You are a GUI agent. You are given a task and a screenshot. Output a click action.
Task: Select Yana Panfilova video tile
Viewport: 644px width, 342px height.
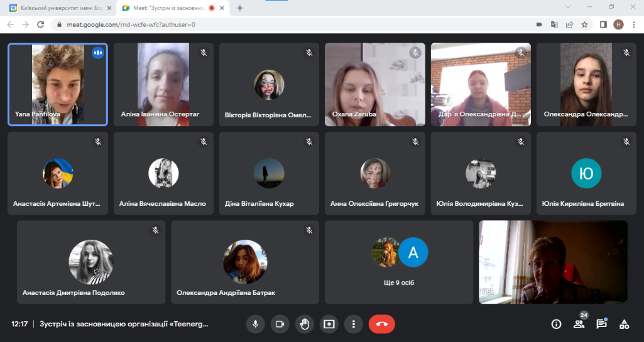pos(58,84)
